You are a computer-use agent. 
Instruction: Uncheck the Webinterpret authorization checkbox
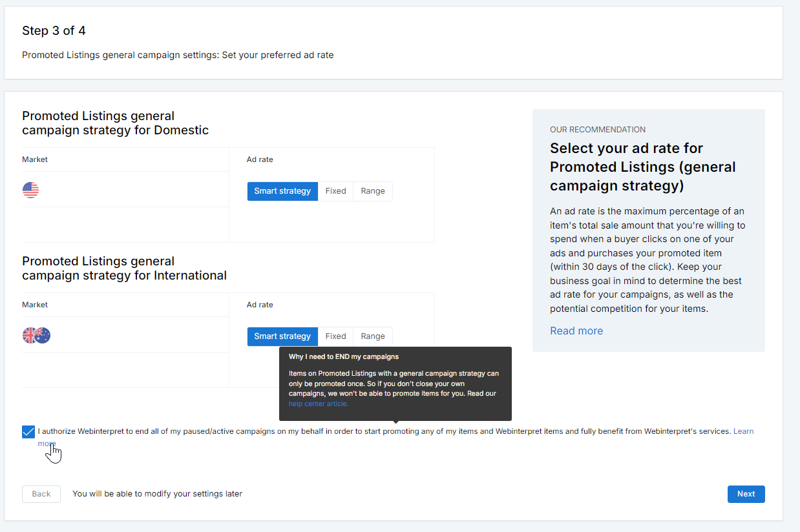pyautogui.click(x=28, y=432)
